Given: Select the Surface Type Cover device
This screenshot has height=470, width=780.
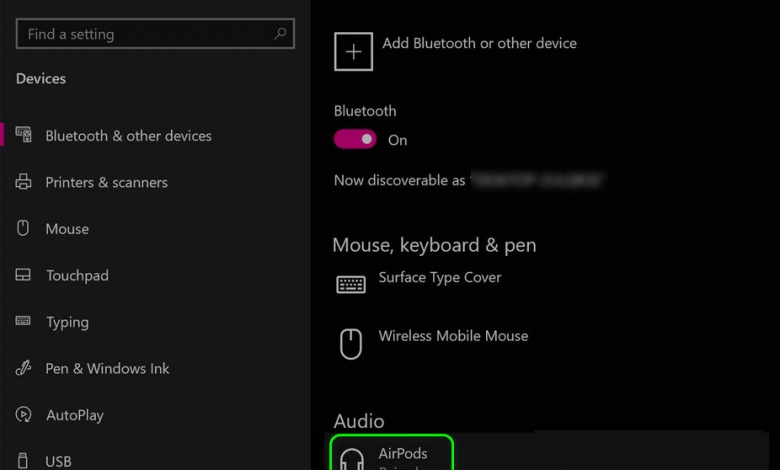Looking at the screenshot, I should pos(439,278).
